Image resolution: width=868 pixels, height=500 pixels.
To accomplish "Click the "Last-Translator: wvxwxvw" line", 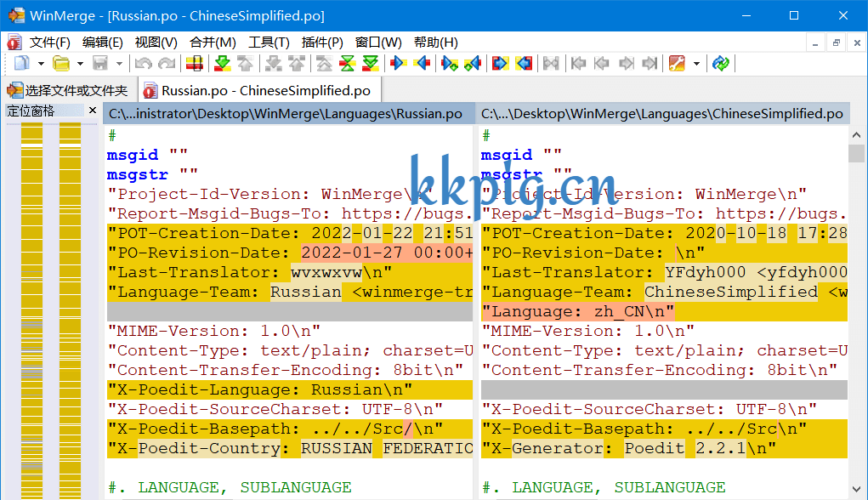I will pos(290,272).
